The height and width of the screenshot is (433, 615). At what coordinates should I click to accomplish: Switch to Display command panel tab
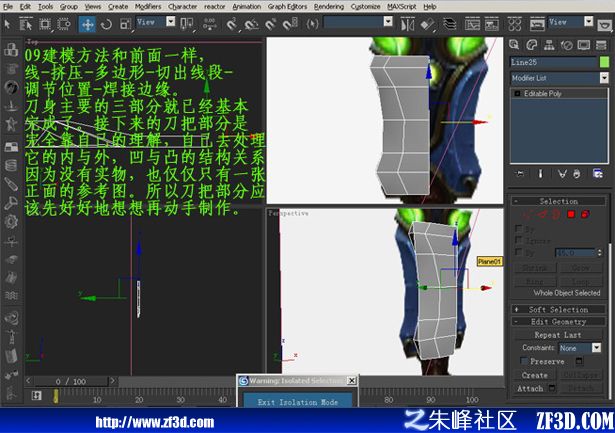[x=584, y=45]
